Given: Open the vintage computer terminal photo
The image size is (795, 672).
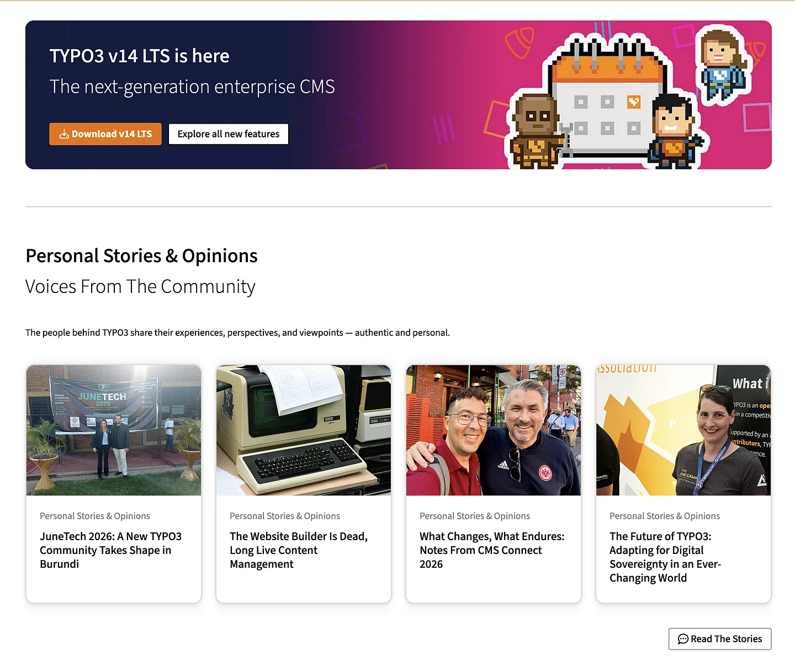Looking at the screenshot, I should pos(304,430).
